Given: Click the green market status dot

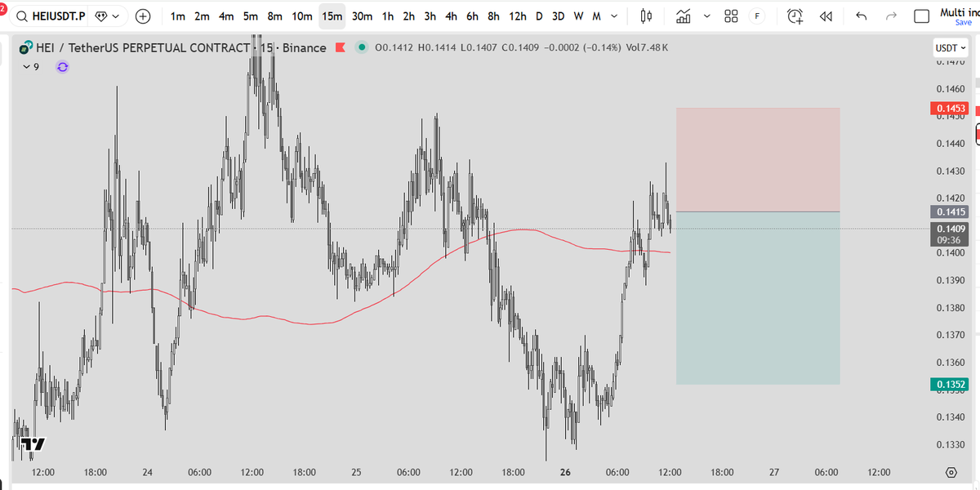Looking at the screenshot, I should pyautogui.click(x=362, y=47).
